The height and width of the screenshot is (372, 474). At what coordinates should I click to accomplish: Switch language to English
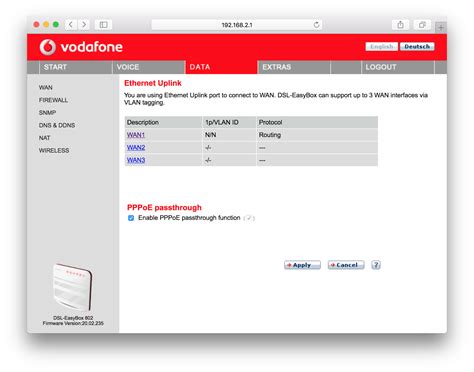click(x=381, y=47)
